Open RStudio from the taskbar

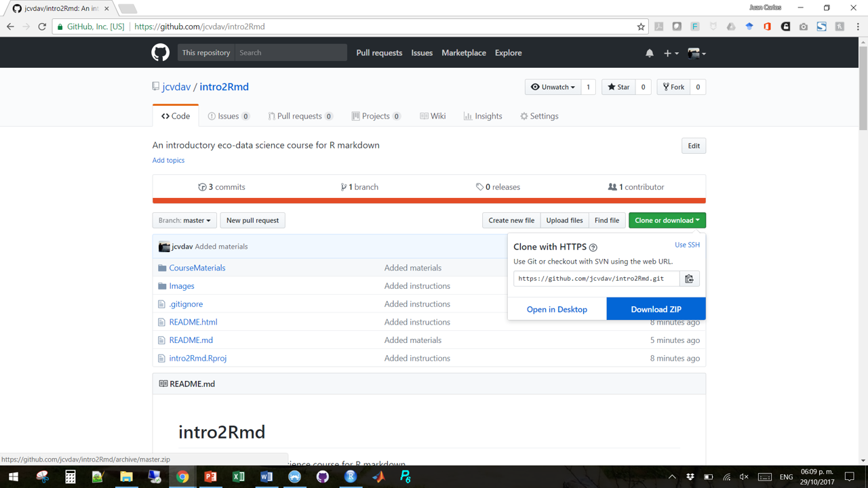point(351,477)
